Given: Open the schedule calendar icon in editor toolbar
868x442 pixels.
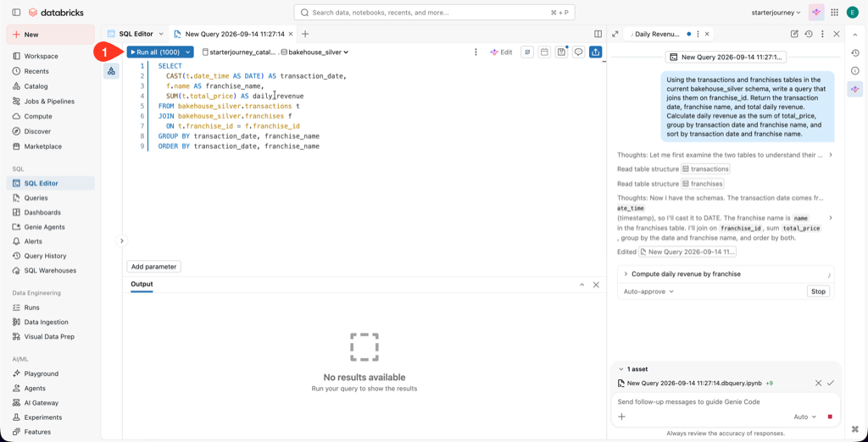Looking at the screenshot, I should point(544,52).
